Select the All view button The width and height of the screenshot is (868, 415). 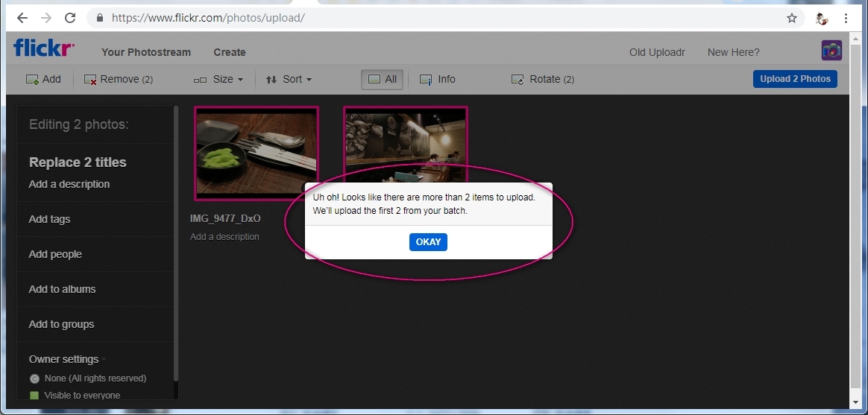pyautogui.click(x=382, y=79)
